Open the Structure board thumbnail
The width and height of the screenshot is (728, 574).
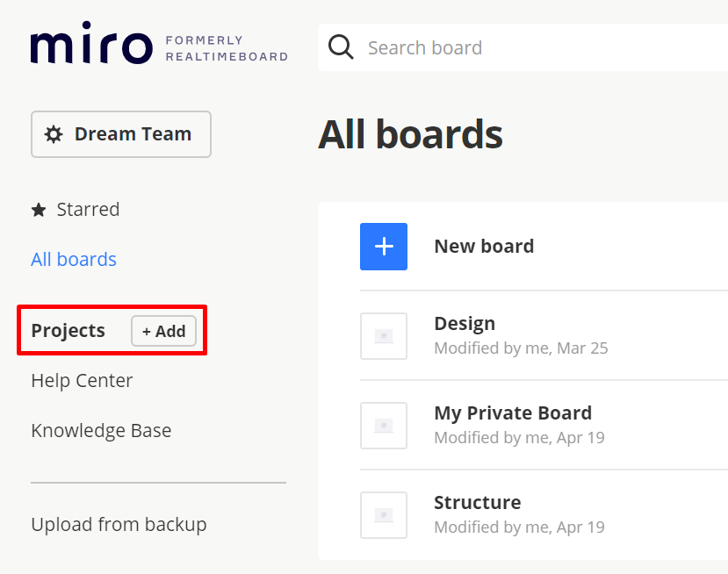click(384, 515)
